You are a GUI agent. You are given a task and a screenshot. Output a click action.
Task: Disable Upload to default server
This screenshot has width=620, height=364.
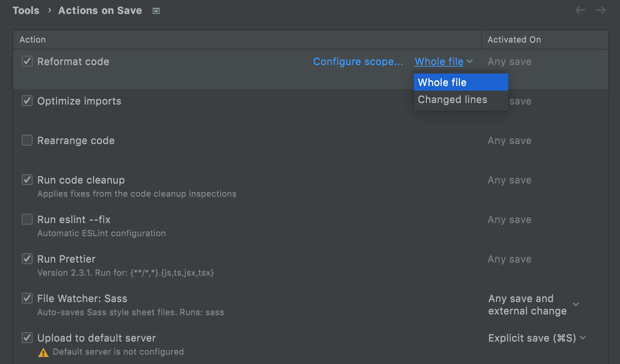[27, 338]
